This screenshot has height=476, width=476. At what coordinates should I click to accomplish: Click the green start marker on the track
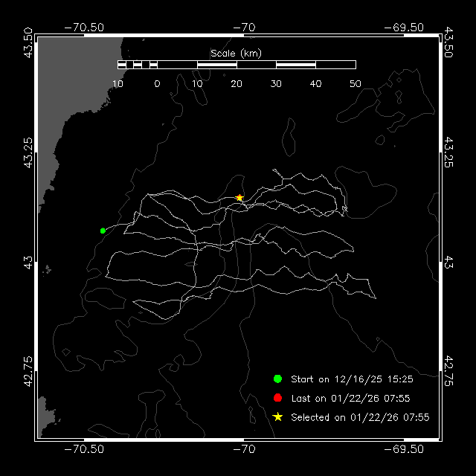click(103, 231)
